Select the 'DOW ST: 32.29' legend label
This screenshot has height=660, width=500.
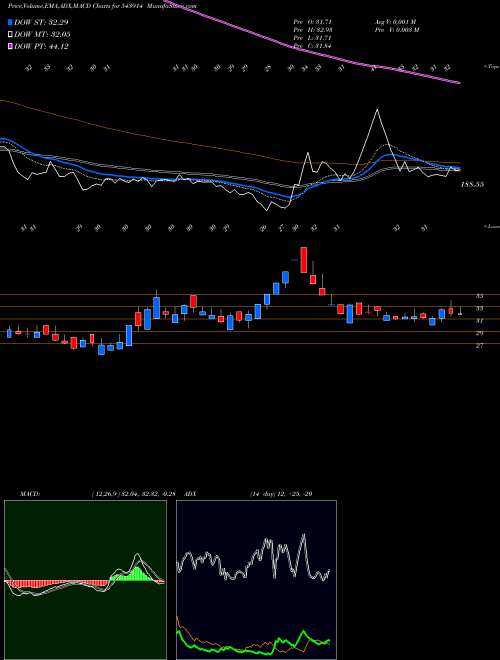pyautogui.click(x=41, y=22)
